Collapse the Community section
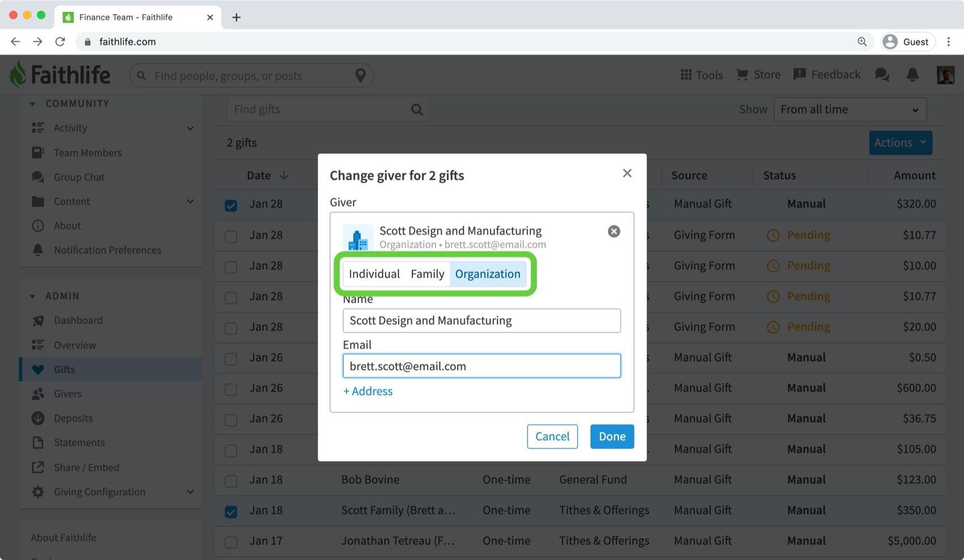 click(x=32, y=104)
